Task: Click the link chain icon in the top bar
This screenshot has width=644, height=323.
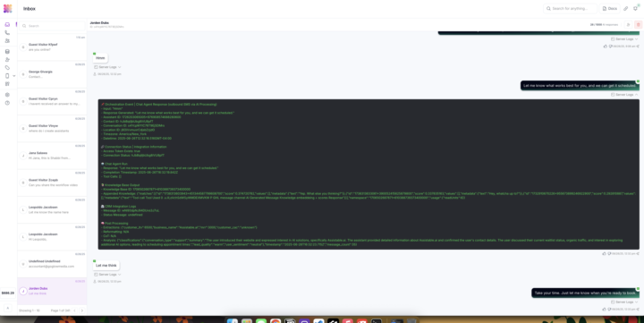Action: point(626,8)
